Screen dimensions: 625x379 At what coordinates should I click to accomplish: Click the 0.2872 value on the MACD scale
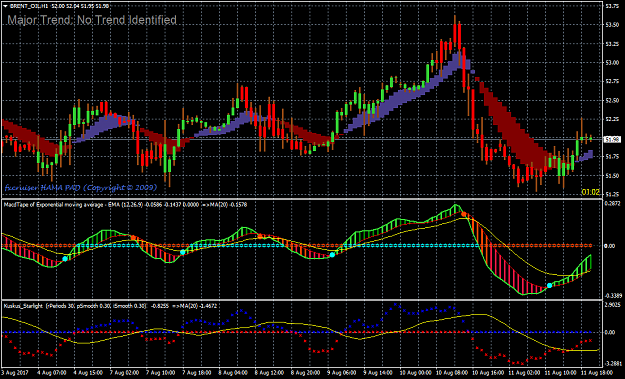pos(613,204)
